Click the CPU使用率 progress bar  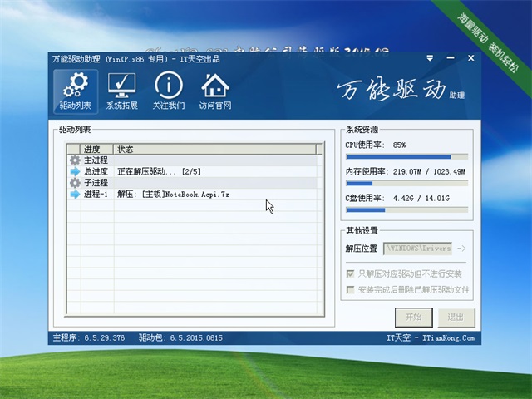tap(406, 156)
